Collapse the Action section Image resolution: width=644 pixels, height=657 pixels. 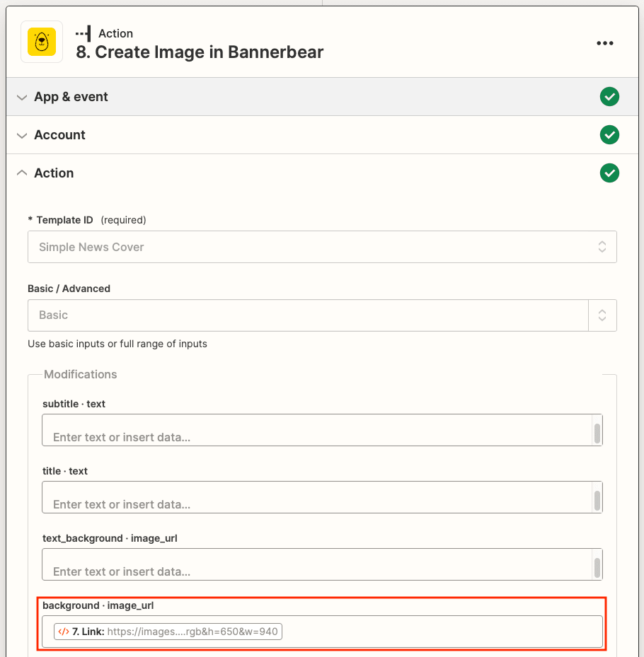coord(21,173)
